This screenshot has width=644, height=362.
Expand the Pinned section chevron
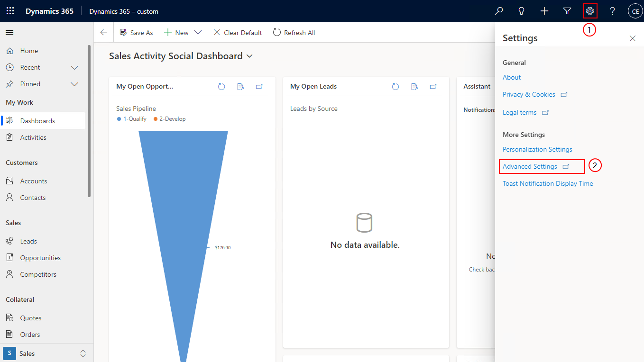pyautogui.click(x=74, y=84)
